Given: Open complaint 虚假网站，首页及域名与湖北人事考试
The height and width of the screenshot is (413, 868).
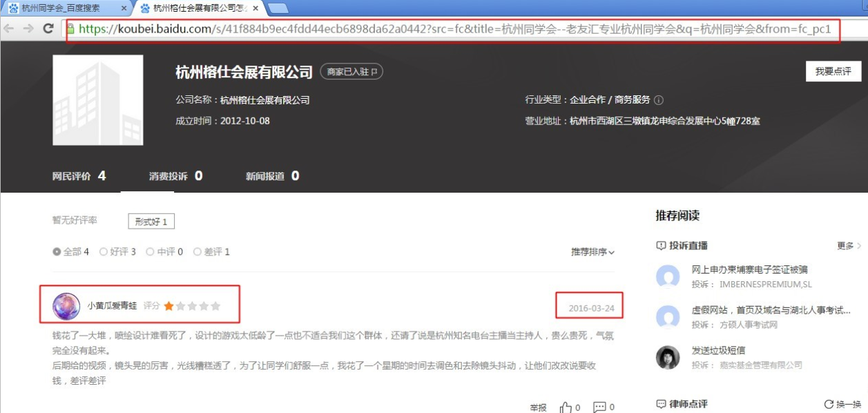Looking at the screenshot, I should point(771,310).
